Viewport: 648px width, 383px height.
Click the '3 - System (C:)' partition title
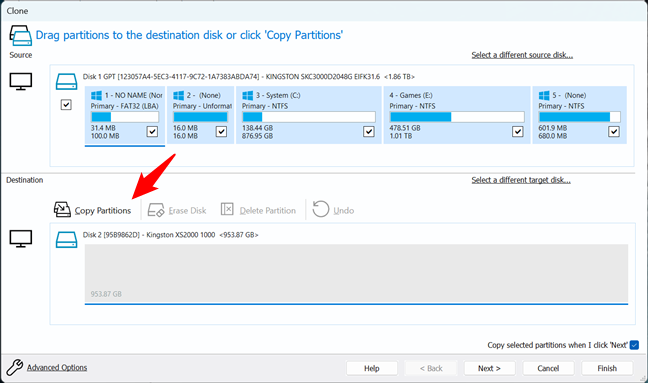point(278,95)
